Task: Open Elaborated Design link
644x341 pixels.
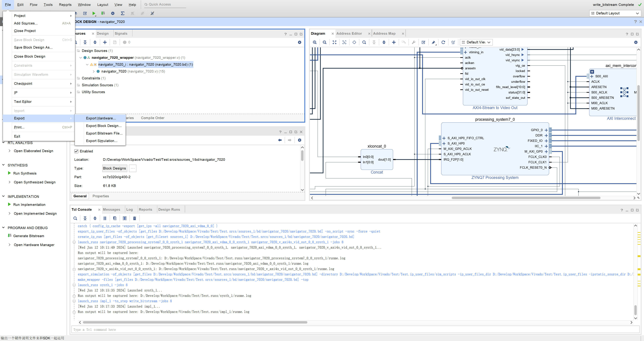Action: [34, 151]
